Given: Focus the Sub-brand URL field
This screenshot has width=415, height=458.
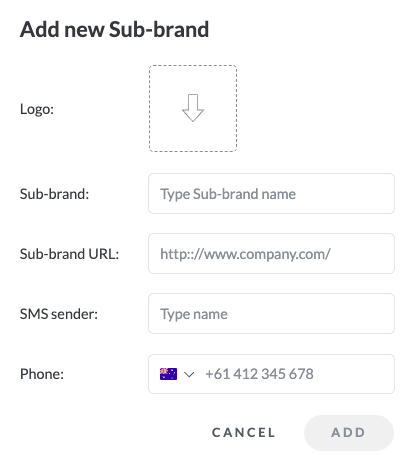Looking at the screenshot, I should pos(271,254).
